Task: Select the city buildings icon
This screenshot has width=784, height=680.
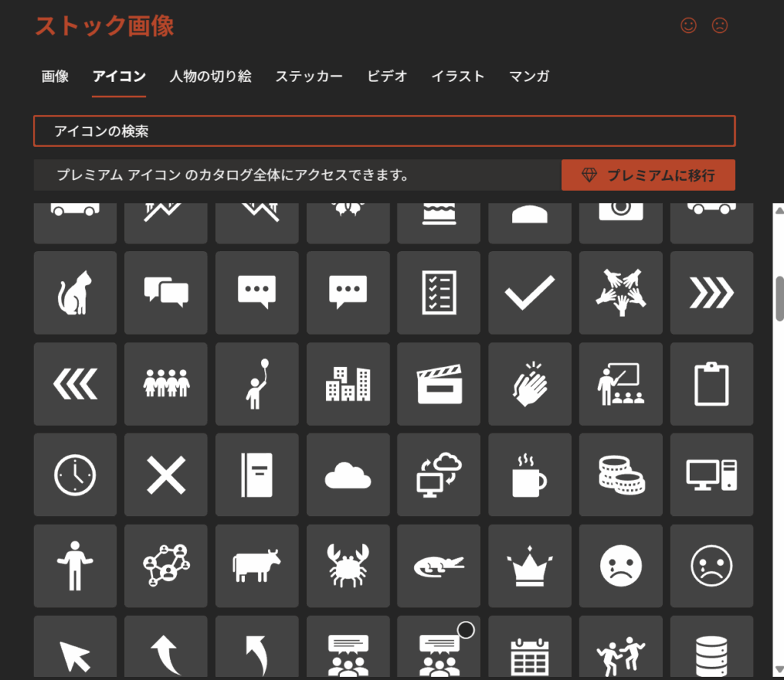Action: [x=348, y=384]
